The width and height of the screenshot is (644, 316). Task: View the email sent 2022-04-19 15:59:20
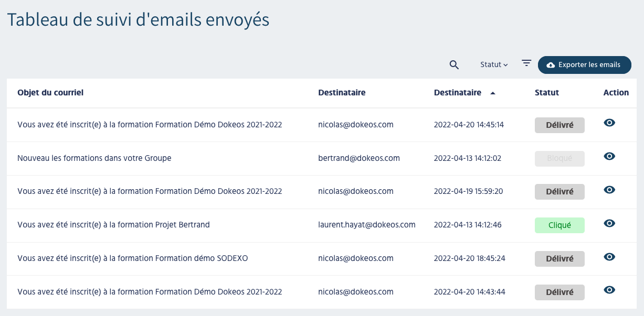[609, 190]
